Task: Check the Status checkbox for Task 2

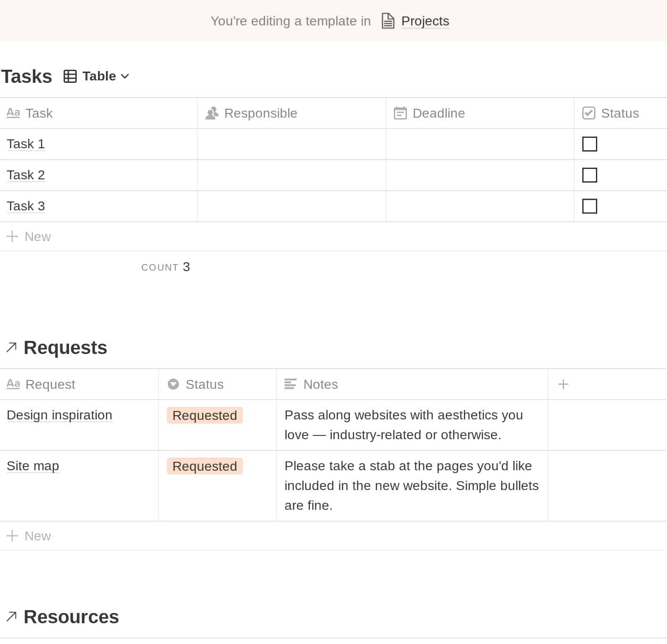Action: 589,175
